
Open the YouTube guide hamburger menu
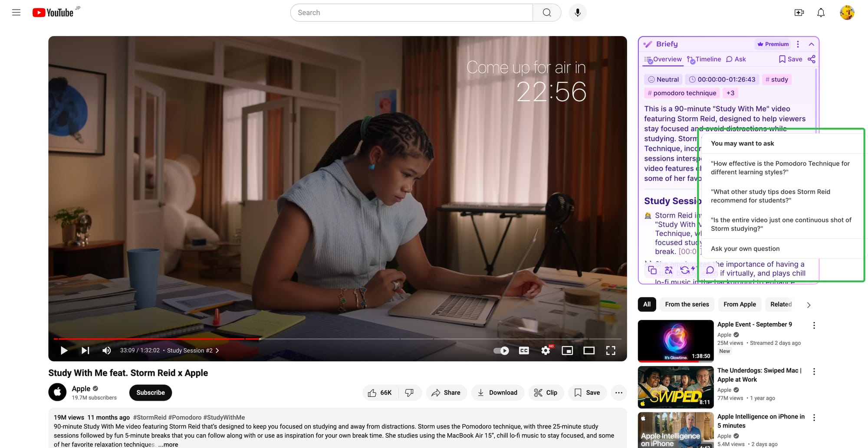pyautogui.click(x=16, y=13)
